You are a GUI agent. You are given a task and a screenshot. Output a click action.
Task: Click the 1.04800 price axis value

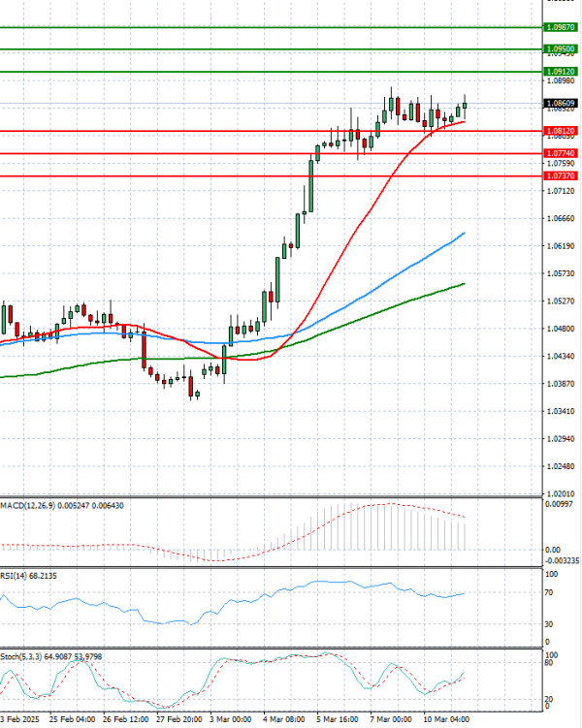point(561,329)
